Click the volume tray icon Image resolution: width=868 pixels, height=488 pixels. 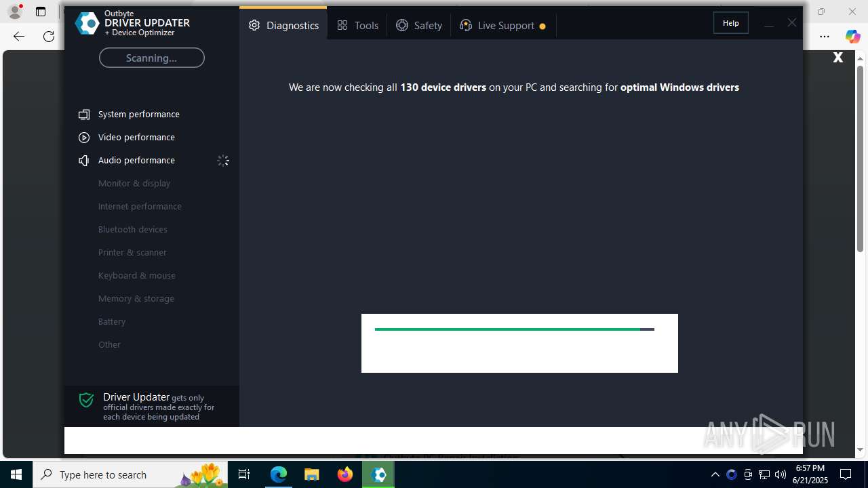pyautogui.click(x=781, y=474)
